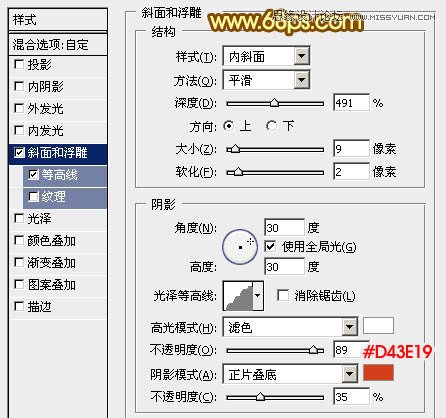Image resolution: width=446 pixels, height=418 pixels.
Task: Enable 消除锯齿 anti-alias checkbox
Action: (x=283, y=295)
